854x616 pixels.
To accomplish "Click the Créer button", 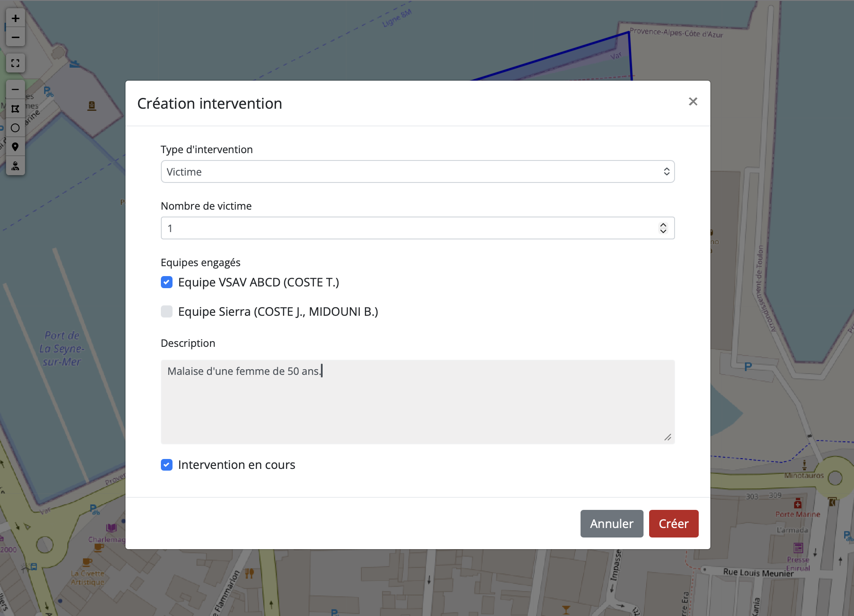I will pos(673,524).
